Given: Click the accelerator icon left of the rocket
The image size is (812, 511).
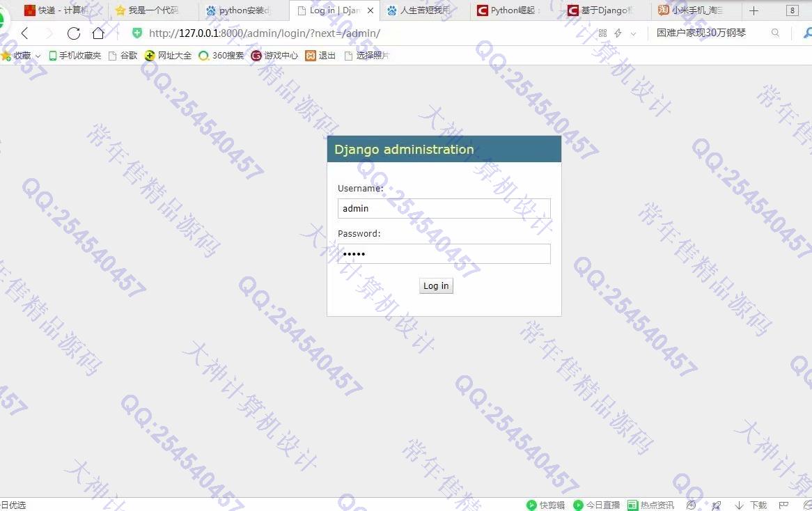Looking at the screenshot, I should pos(691,505).
